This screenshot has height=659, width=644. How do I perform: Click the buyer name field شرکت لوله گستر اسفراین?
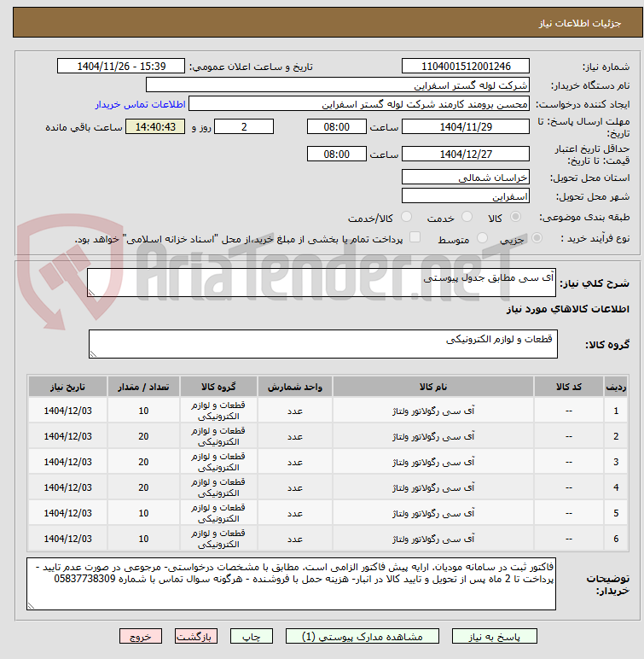(x=337, y=85)
